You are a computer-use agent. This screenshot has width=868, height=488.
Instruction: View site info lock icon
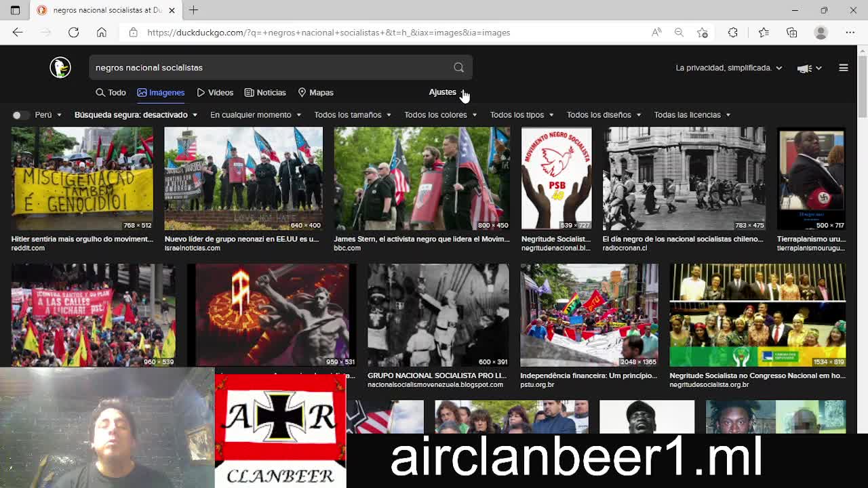pyautogui.click(x=134, y=33)
